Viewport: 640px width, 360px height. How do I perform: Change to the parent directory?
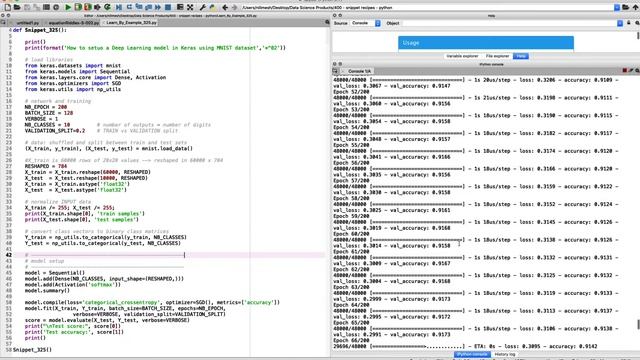coord(635,7)
